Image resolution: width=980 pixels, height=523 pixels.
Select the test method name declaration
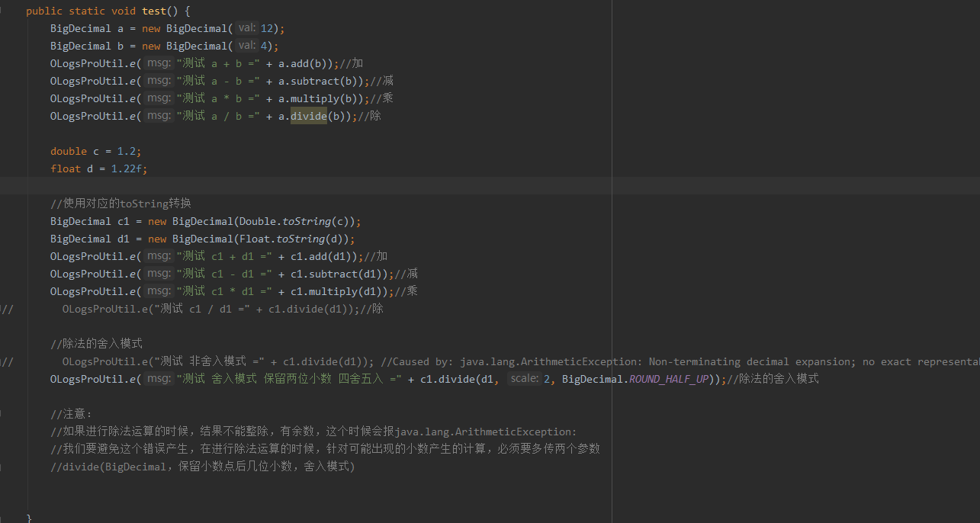coord(155,10)
